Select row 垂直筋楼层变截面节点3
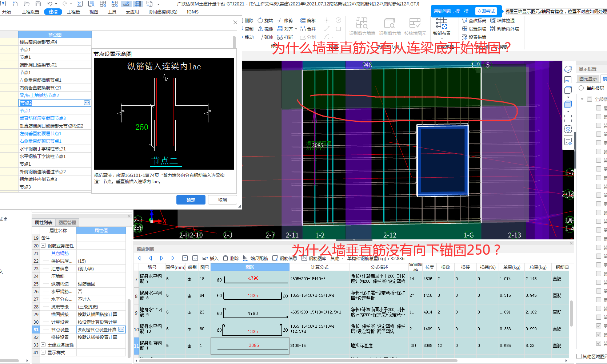The height and width of the screenshot is (364, 607). click(55, 118)
